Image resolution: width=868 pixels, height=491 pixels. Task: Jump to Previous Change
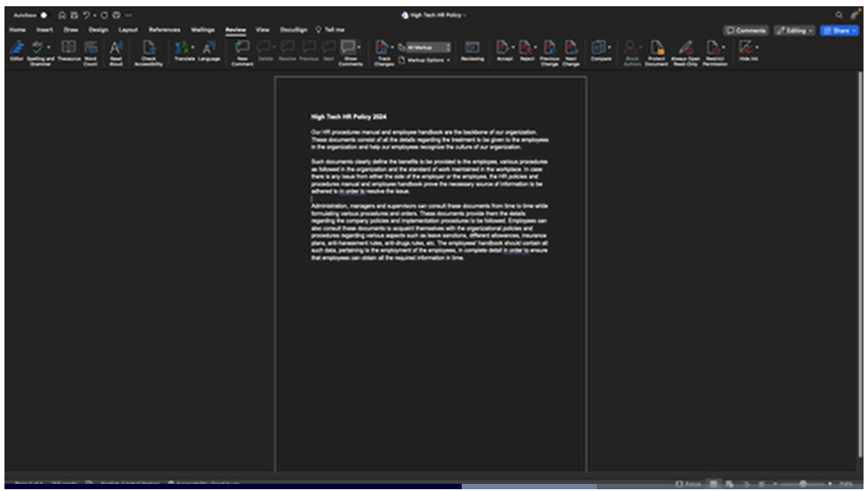tap(549, 53)
